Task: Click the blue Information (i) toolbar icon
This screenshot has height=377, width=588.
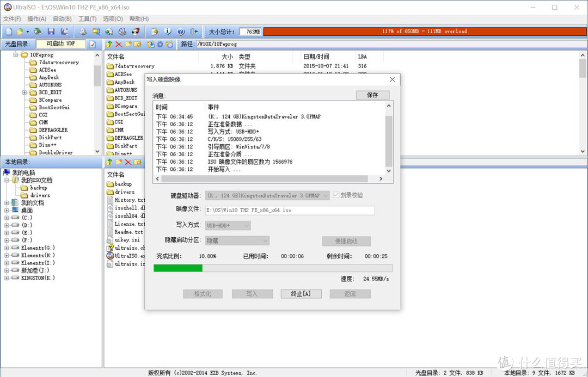Action: coord(168,32)
